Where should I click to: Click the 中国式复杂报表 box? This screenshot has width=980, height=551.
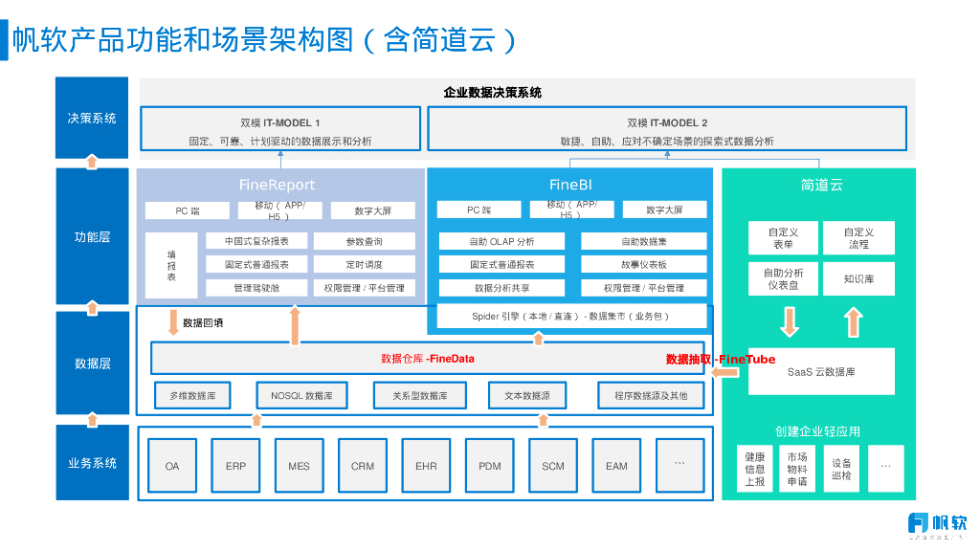click(256, 241)
